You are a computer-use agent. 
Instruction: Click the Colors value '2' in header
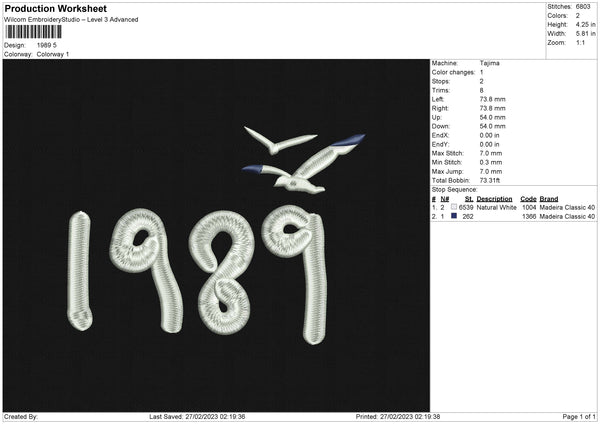click(x=578, y=16)
